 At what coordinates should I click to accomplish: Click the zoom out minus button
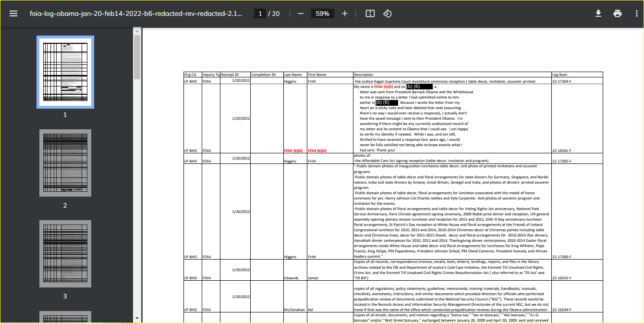click(x=301, y=13)
